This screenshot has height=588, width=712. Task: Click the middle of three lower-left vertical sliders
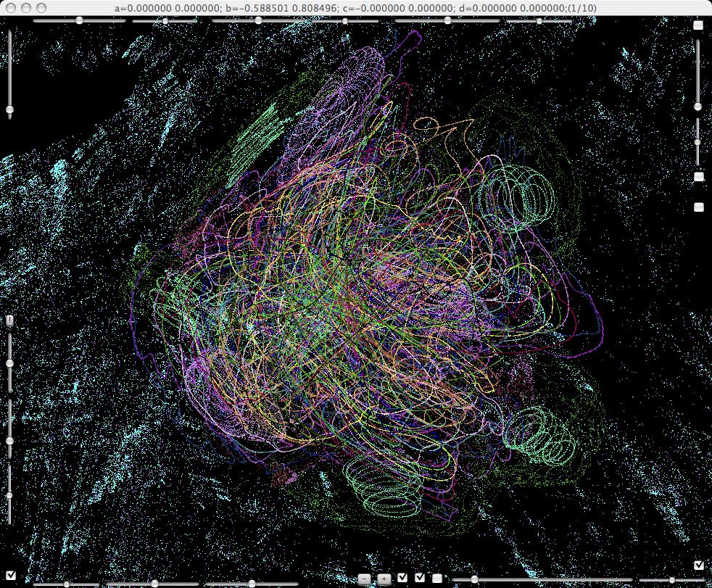[x=9, y=440]
